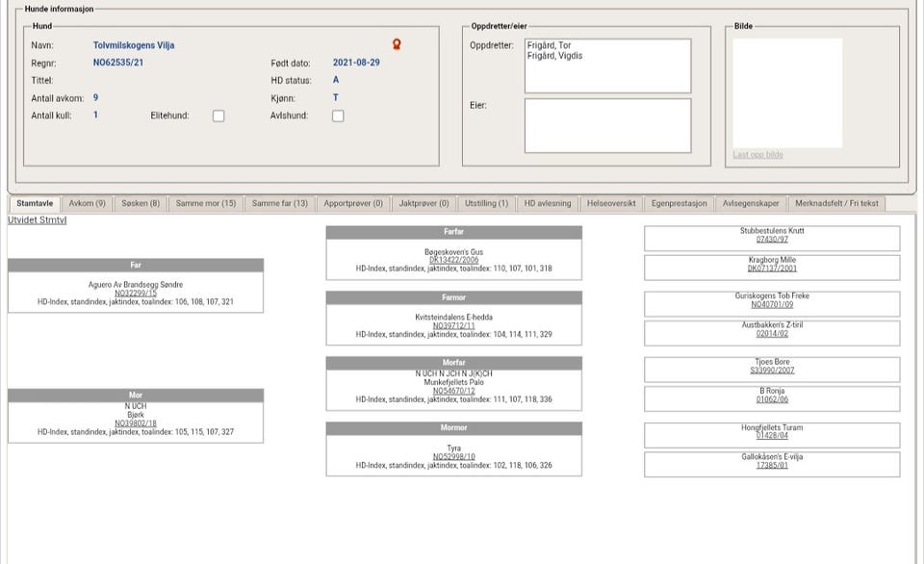Click the red award ribbon icon
The image size is (924, 564).
pos(397,44)
